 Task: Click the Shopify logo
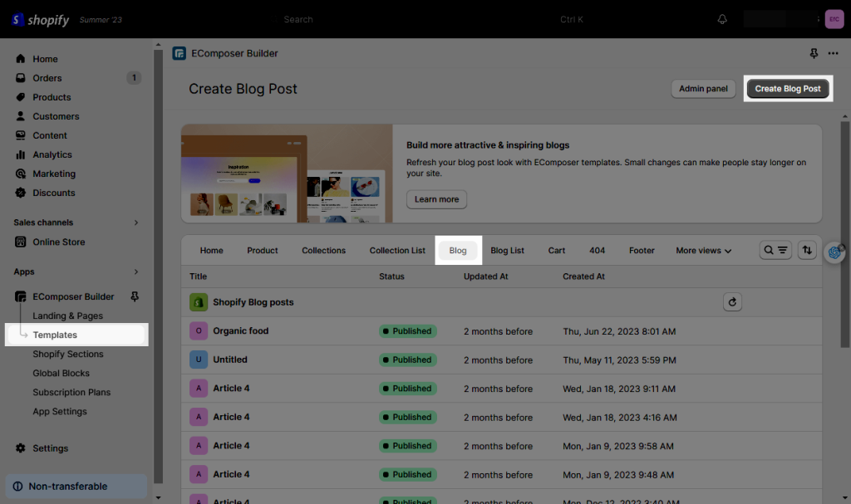[x=40, y=20]
